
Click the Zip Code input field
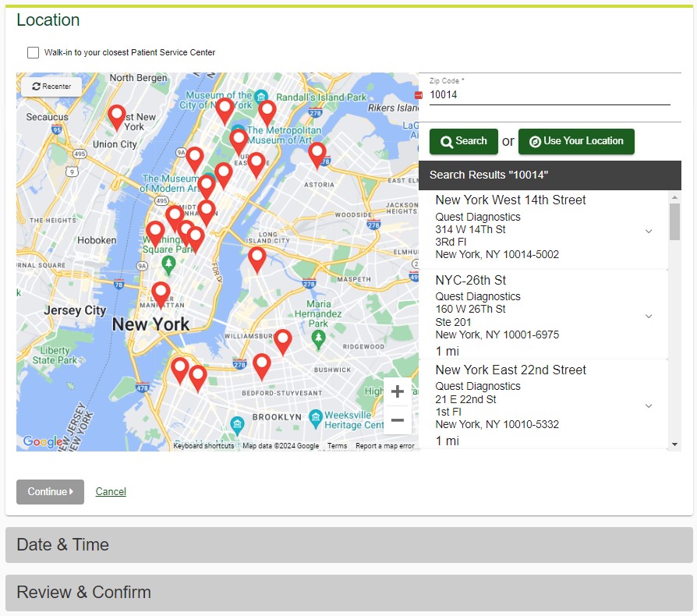550,94
